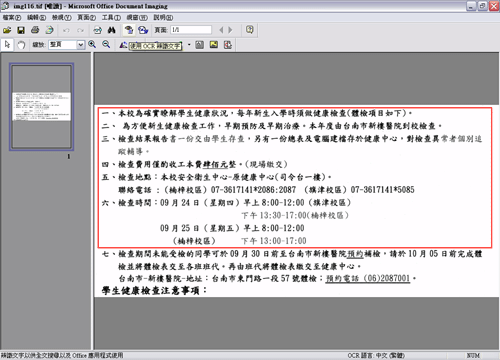The image size is (500, 360).
Task: Open the 檢視(V) menu
Action: coord(61,18)
